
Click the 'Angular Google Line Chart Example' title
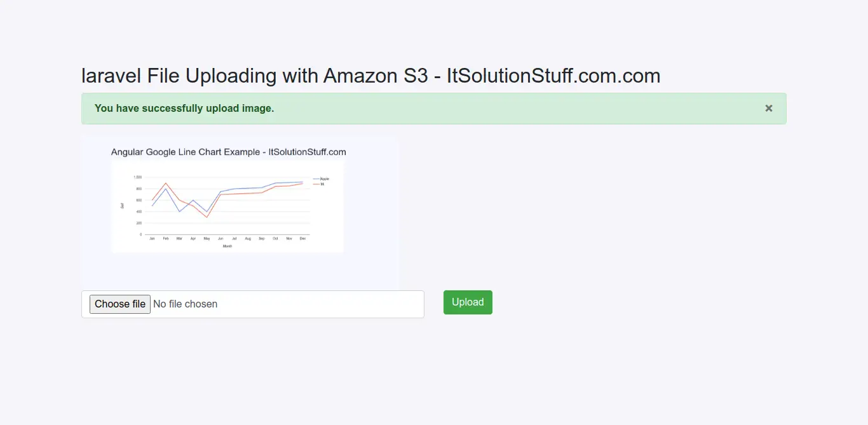point(228,152)
